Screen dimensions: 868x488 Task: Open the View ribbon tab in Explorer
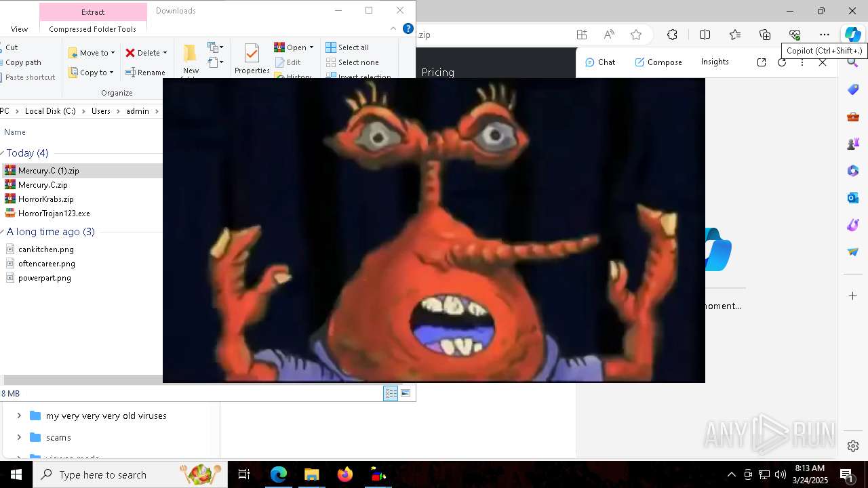[x=19, y=29]
